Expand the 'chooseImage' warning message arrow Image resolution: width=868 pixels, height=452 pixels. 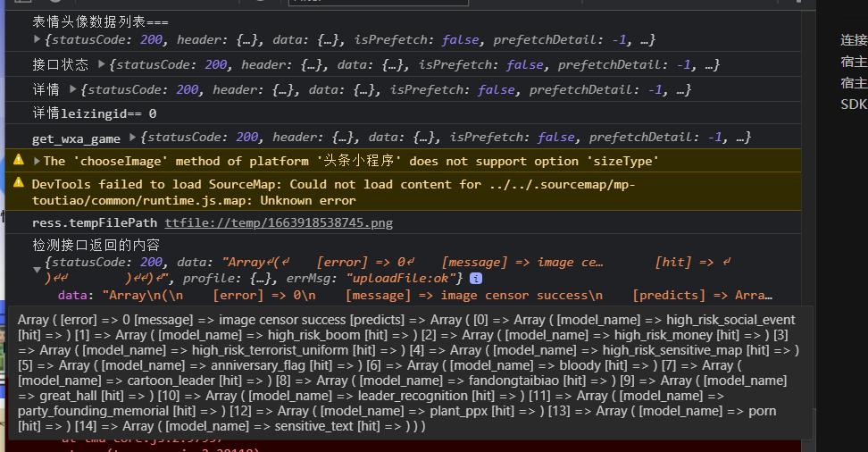(37, 162)
